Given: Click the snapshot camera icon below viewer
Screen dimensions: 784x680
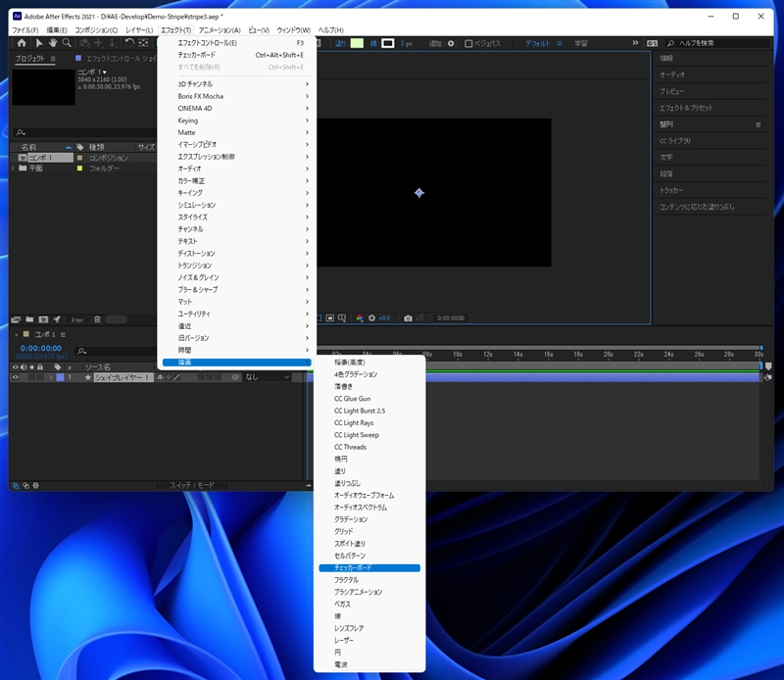Looking at the screenshot, I should (408, 318).
